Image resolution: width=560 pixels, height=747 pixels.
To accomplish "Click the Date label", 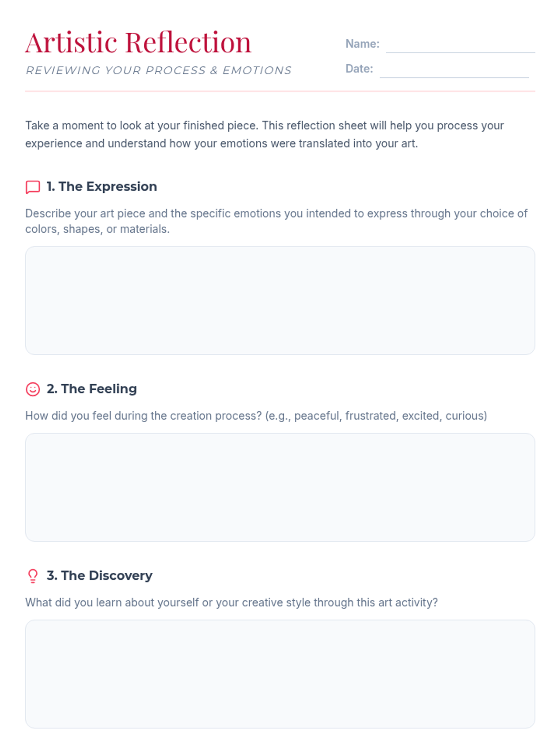I will coord(359,69).
